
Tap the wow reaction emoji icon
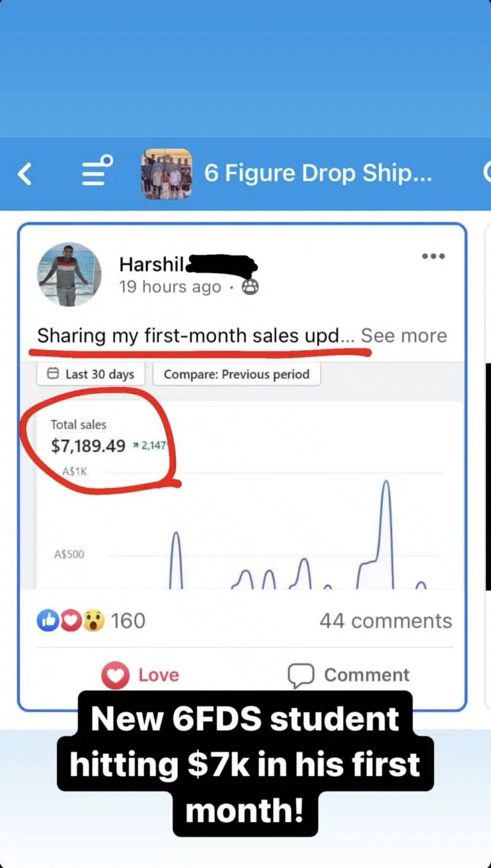93,620
